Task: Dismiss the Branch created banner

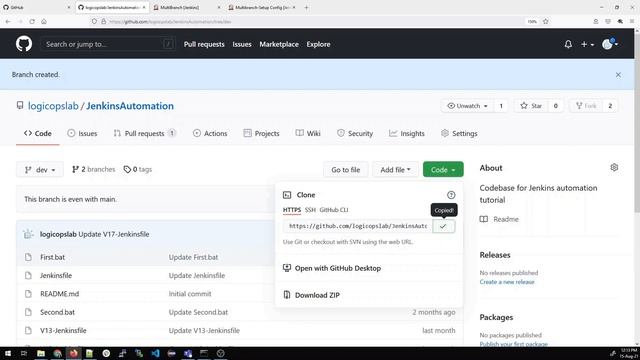Action: tap(618, 75)
